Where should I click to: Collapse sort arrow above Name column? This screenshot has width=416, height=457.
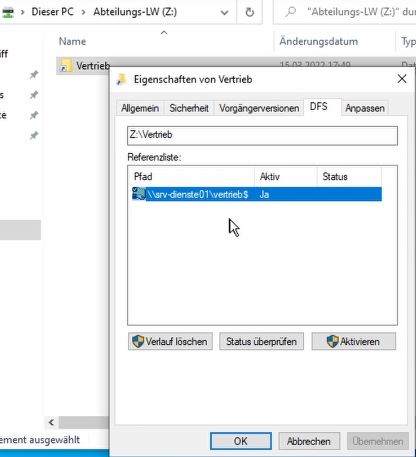[x=164, y=33]
